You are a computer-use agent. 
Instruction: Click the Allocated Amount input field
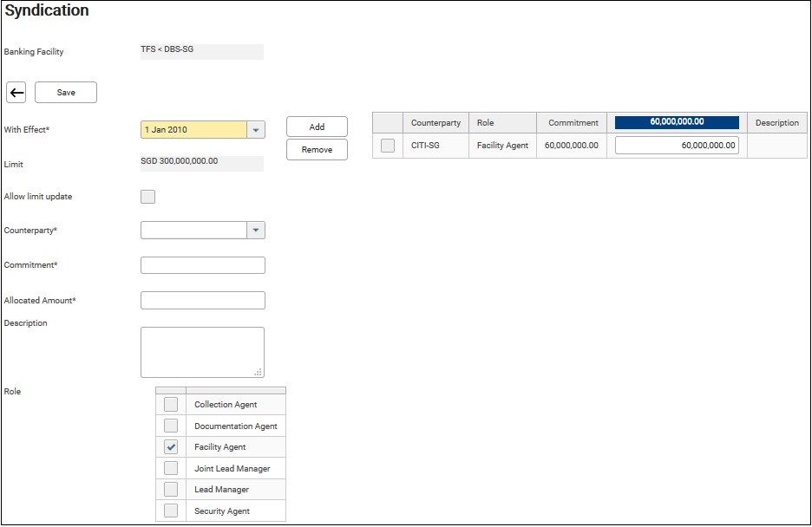click(202, 301)
